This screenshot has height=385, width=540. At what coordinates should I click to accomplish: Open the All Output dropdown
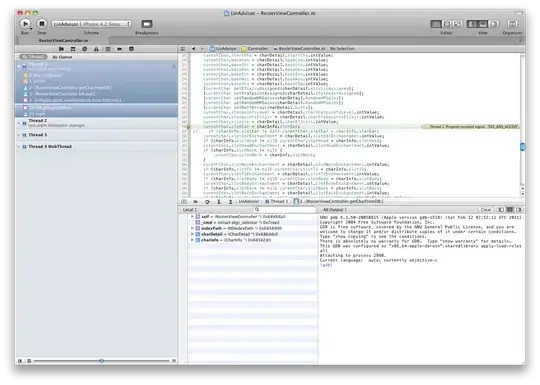tap(334, 209)
